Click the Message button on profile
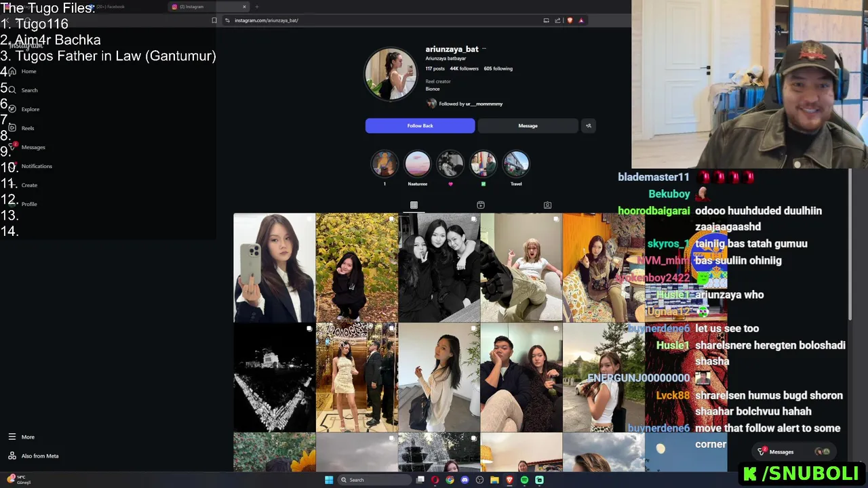Screen dimensions: 868x488 click(528, 125)
